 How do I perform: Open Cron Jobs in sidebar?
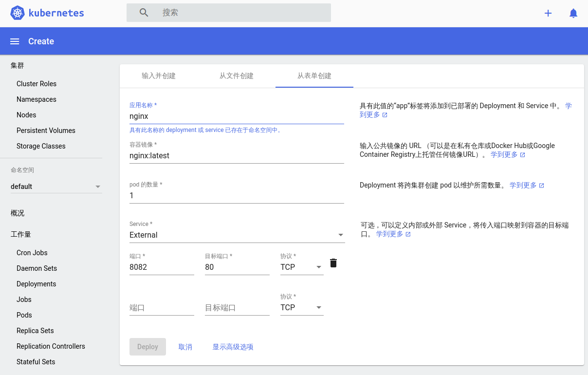32,253
